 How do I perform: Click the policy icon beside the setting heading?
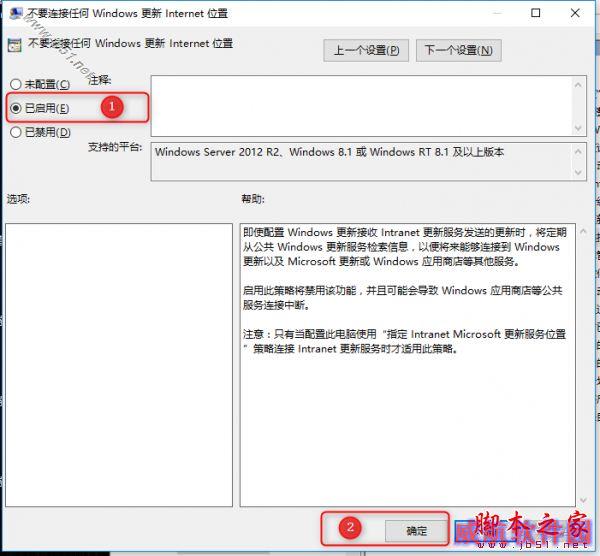coord(15,45)
